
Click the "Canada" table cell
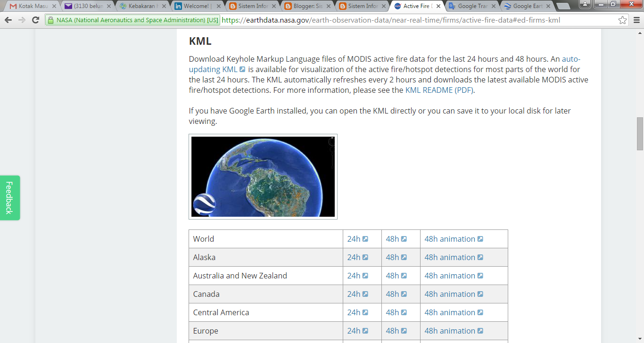pos(266,294)
